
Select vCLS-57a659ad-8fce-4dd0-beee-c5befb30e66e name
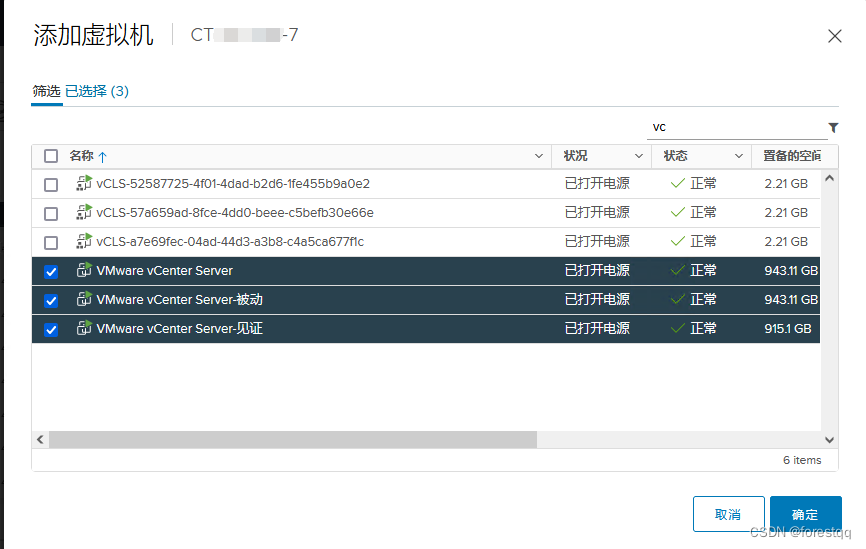pos(235,213)
